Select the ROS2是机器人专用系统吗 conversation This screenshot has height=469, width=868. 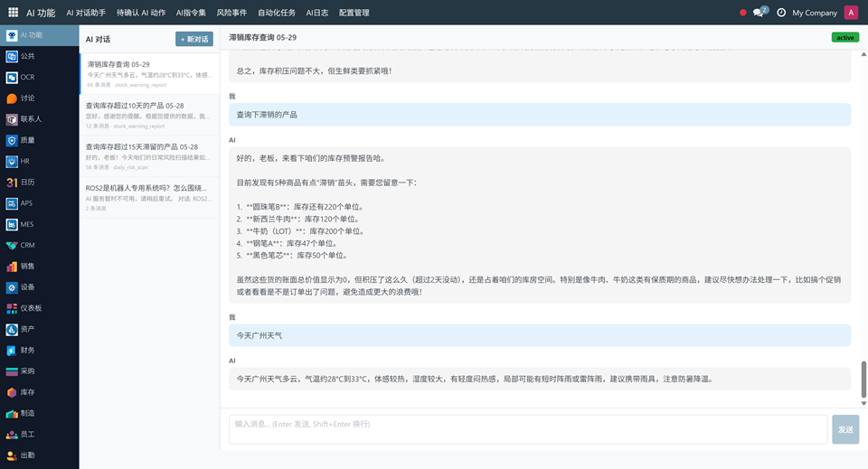pyautogui.click(x=149, y=197)
